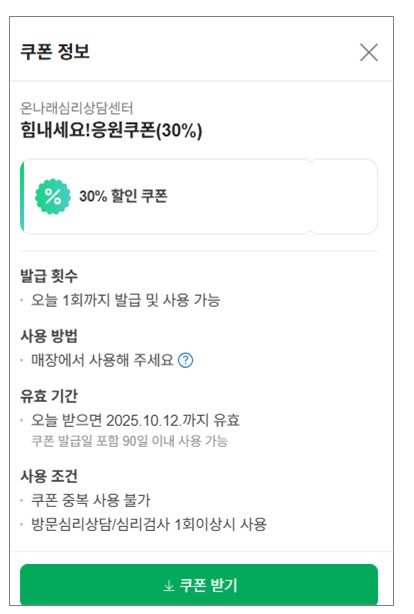Tap the 쿠폰 받기 button

(x=199, y=585)
